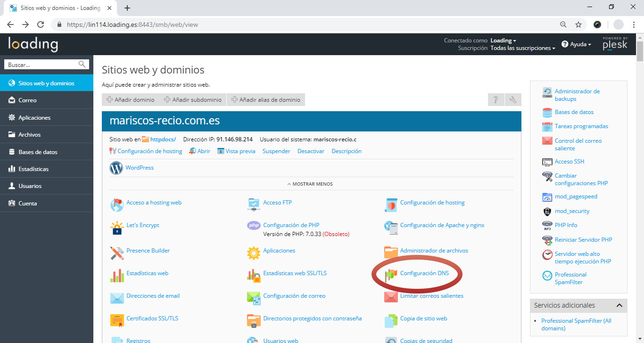644x343 pixels.
Task: Click the browser address bar URL
Action: [x=132, y=24]
